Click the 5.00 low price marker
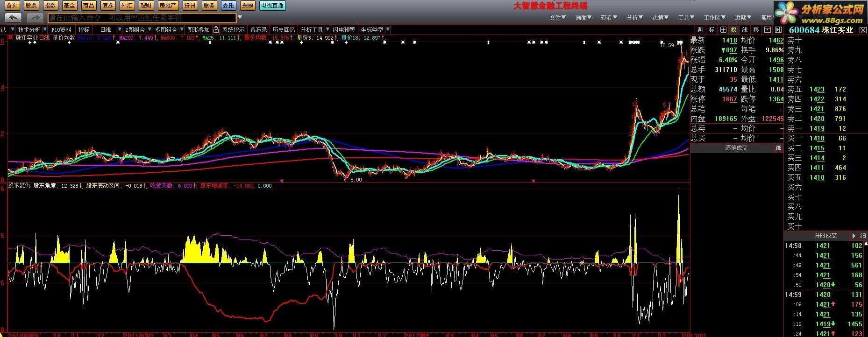 point(356,180)
